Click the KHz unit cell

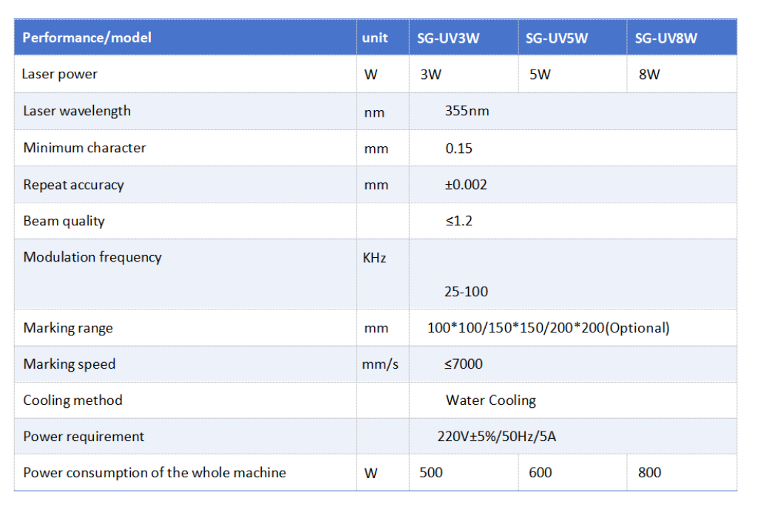click(x=375, y=258)
